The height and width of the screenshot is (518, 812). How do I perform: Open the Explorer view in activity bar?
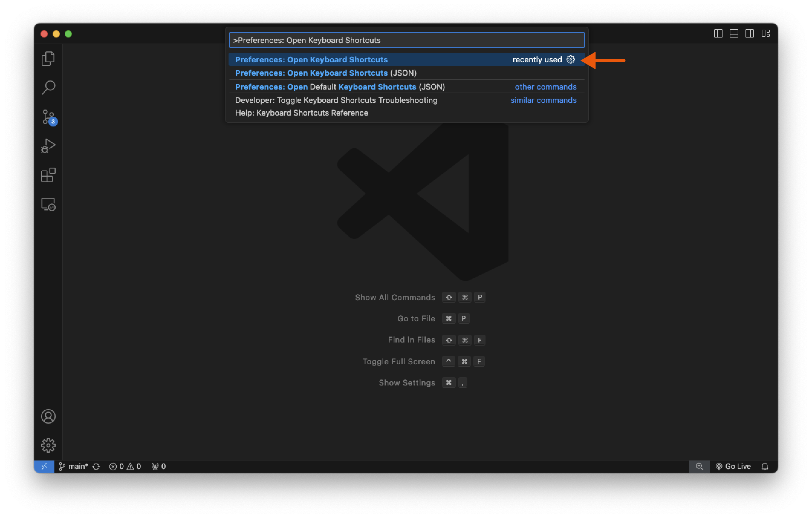tap(48, 59)
